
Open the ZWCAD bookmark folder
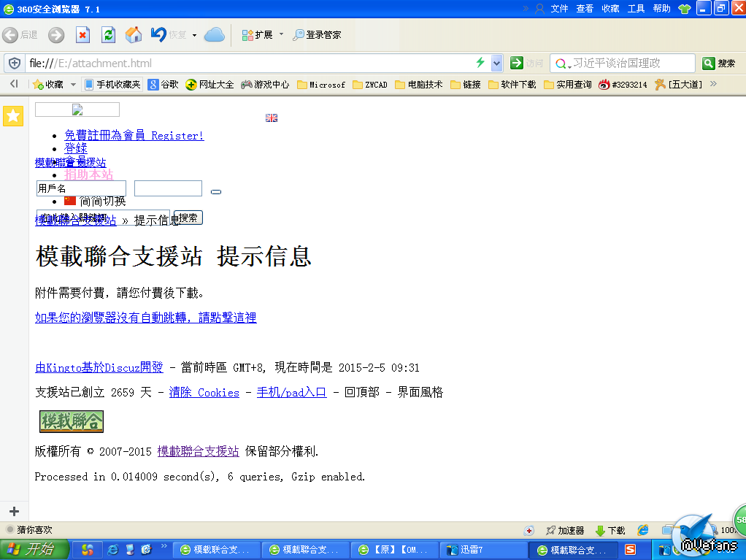(x=370, y=85)
